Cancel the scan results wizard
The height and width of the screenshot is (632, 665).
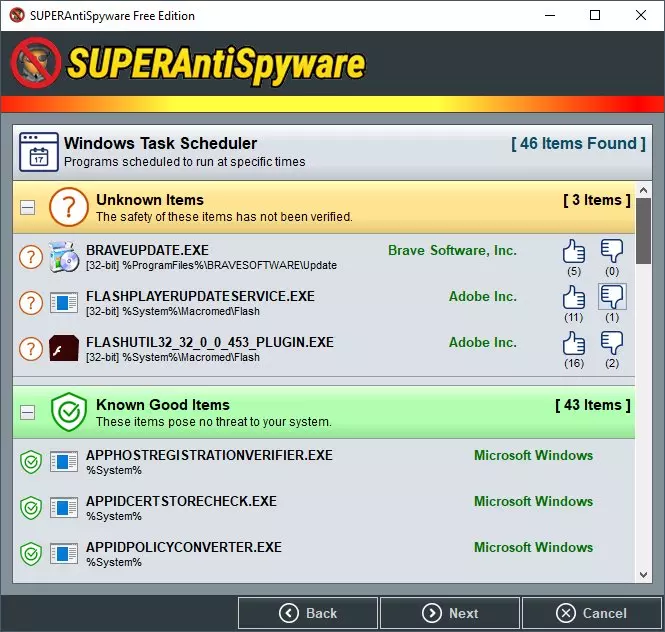pos(592,613)
